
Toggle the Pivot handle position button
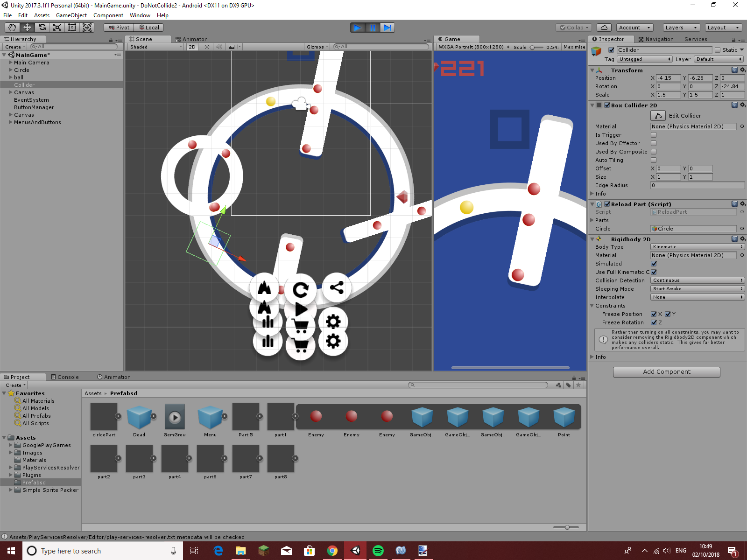(119, 28)
